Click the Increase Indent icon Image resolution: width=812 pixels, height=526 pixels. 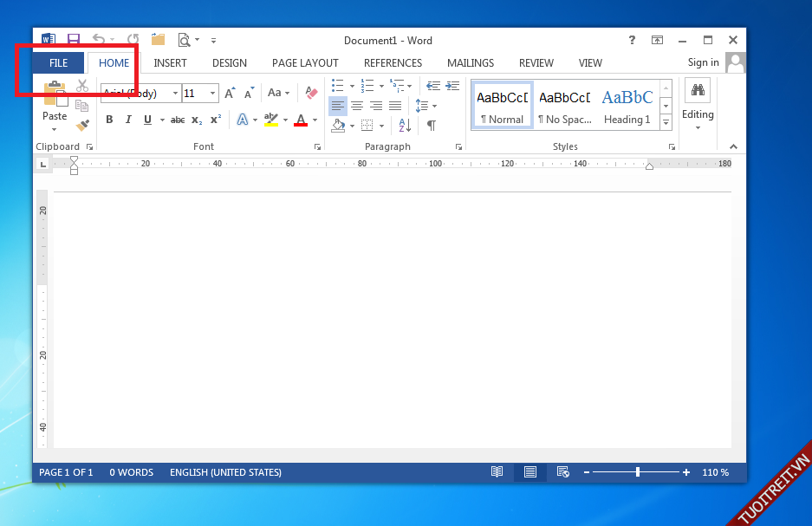coord(452,85)
